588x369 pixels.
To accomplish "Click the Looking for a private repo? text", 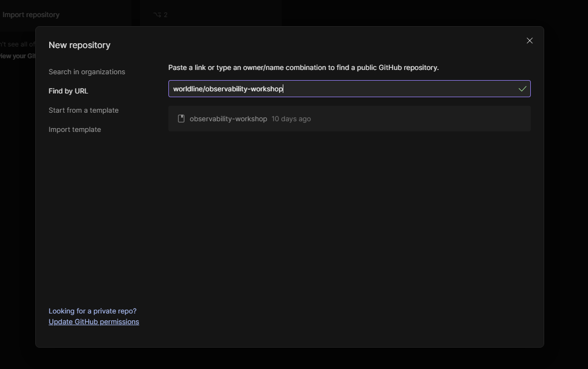I will (x=92, y=311).
